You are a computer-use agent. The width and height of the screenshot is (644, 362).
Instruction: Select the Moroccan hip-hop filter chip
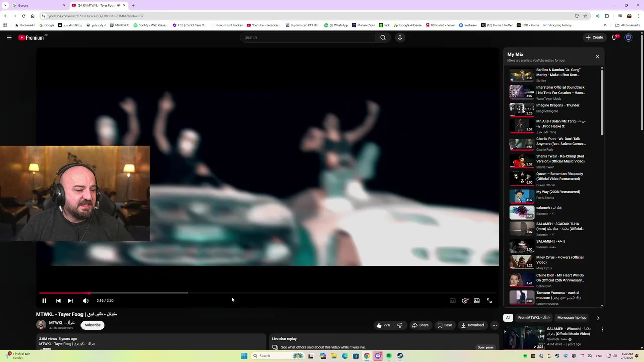coord(572,318)
